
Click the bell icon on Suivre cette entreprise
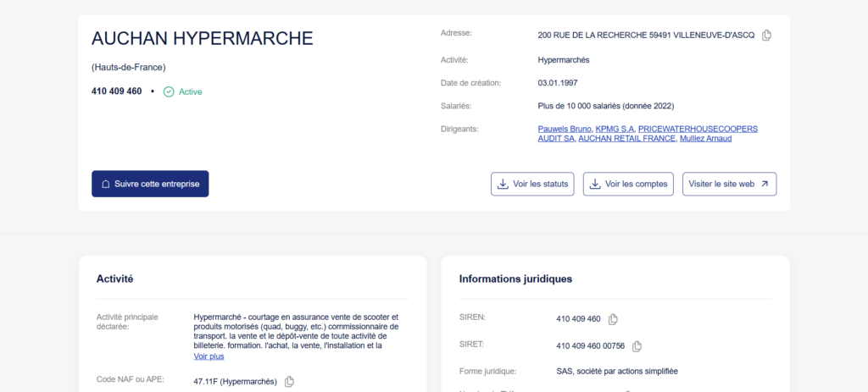point(106,184)
